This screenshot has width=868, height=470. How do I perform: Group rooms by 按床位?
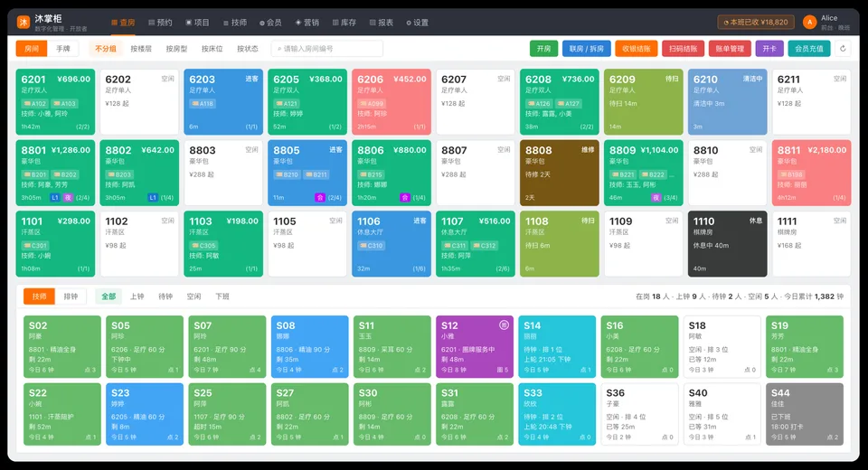(212, 49)
